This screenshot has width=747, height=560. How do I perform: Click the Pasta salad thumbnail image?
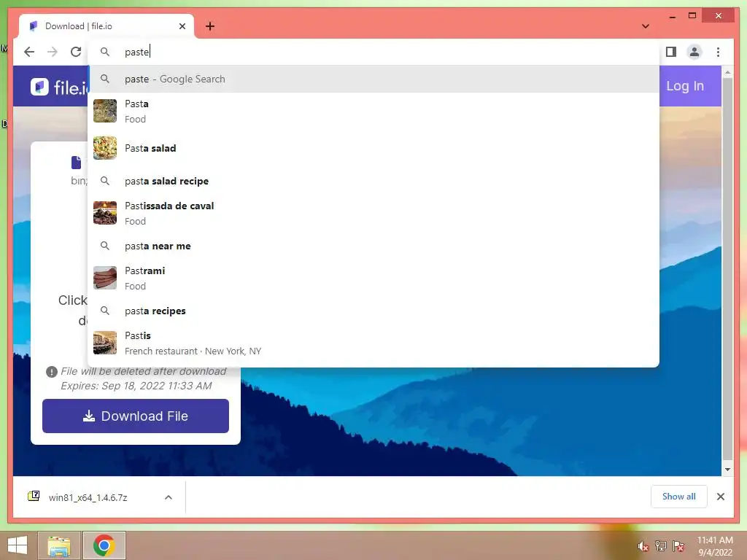[x=105, y=148]
